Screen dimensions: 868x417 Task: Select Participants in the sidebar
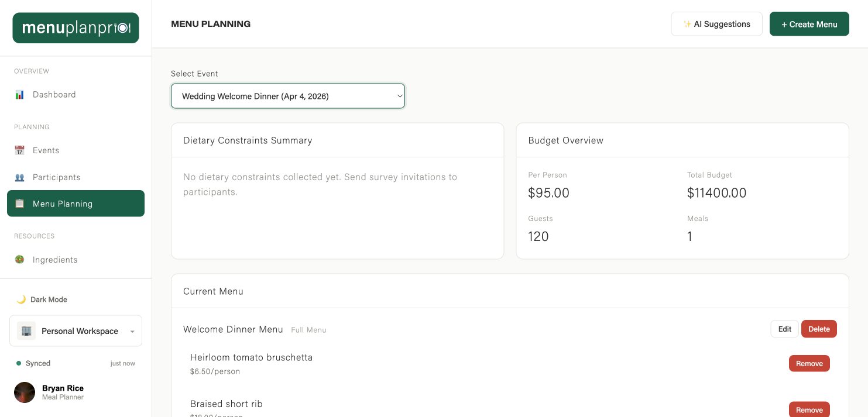(x=56, y=177)
